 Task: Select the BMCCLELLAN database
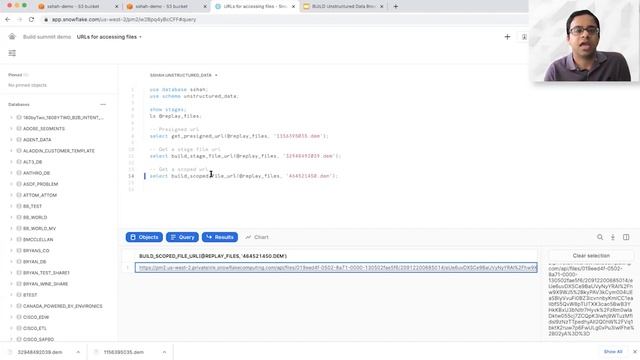(x=38, y=240)
